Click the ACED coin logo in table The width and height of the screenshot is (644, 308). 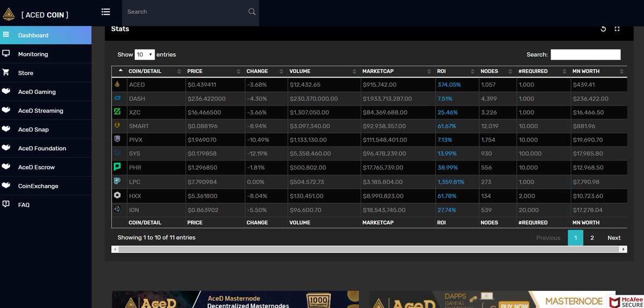pyautogui.click(x=118, y=84)
